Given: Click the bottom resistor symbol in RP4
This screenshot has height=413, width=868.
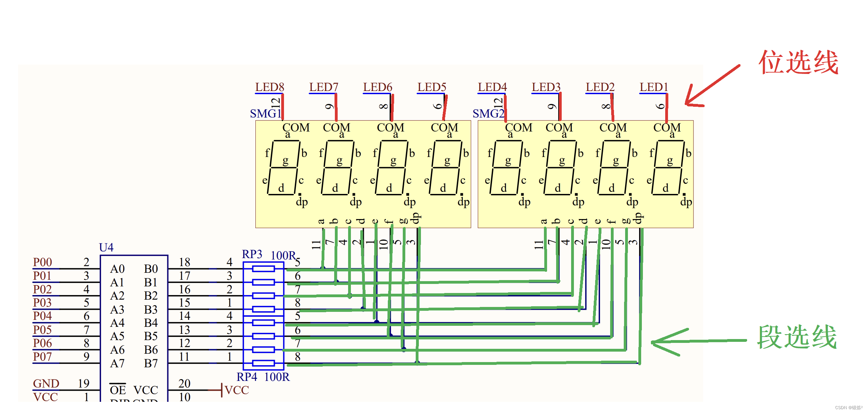Looking at the screenshot, I should click(x=263, y=363).
